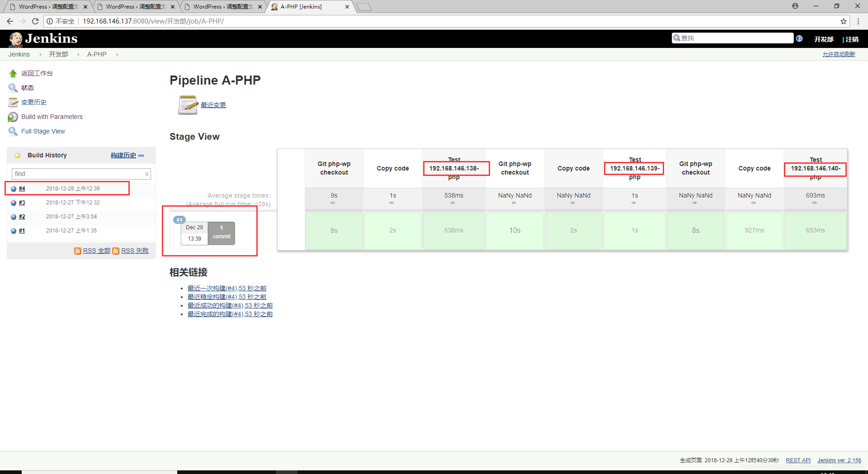
Task: Click the 最近变更 link
Action: pyautogui.click(x=213, y=105)
